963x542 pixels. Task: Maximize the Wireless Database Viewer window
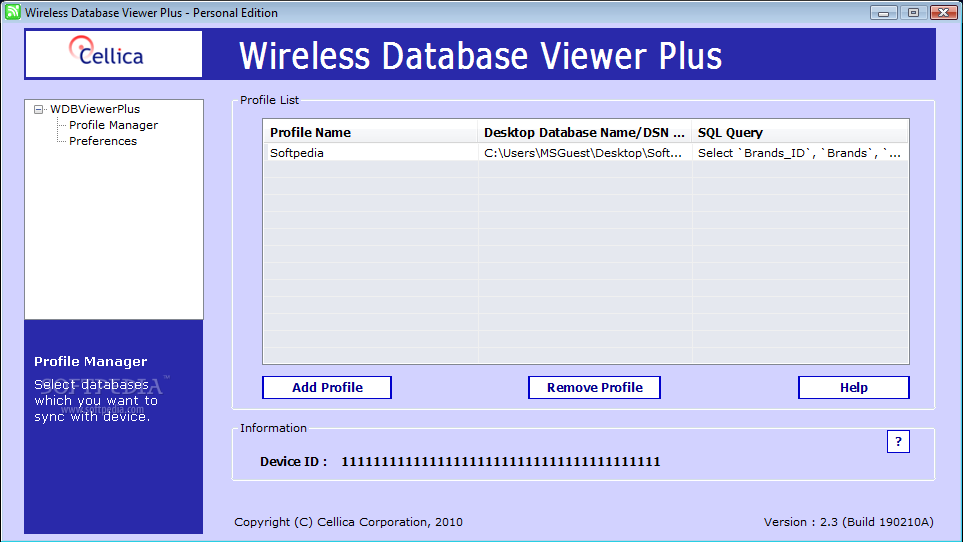[x=913, y=12]
